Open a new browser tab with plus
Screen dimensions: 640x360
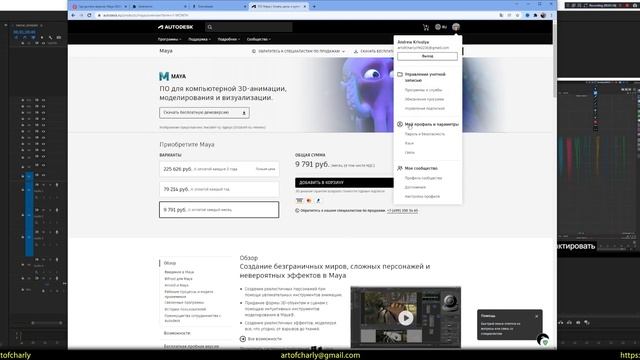coord(314,7)
